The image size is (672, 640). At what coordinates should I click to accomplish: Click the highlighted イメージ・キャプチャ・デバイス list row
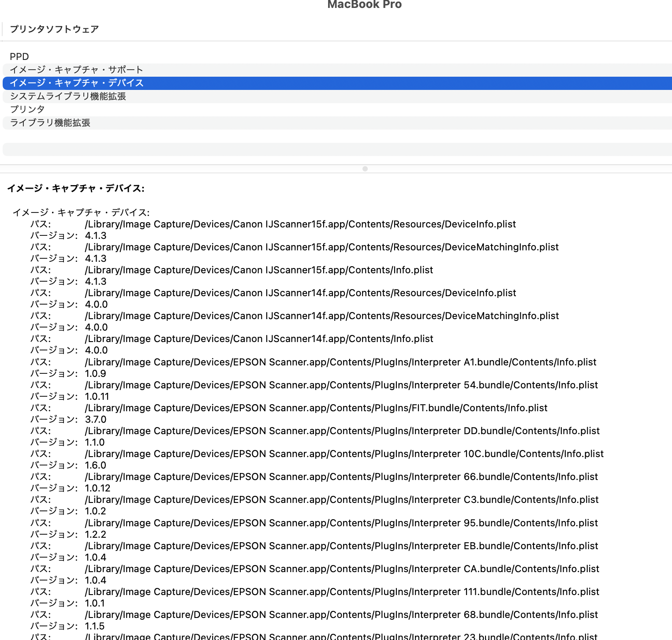click(x=337, y=83)
